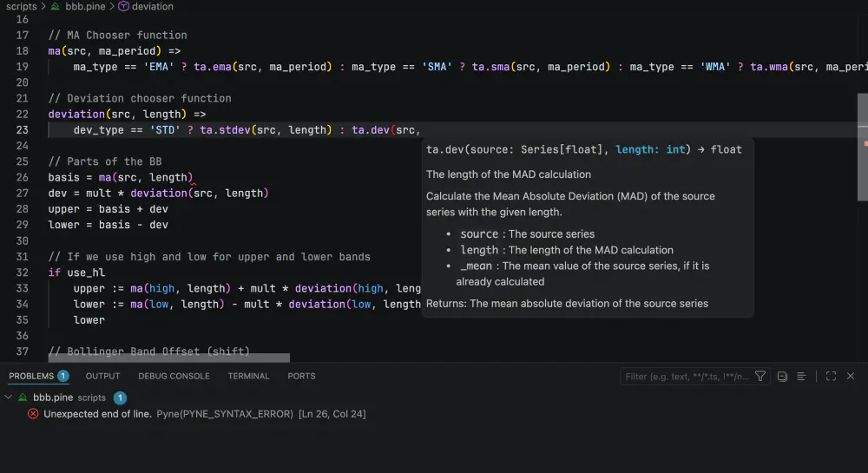Click the problems filter text field
Image resolution: width=868 pixels, height=473 pixels.
tap(687, 377)
